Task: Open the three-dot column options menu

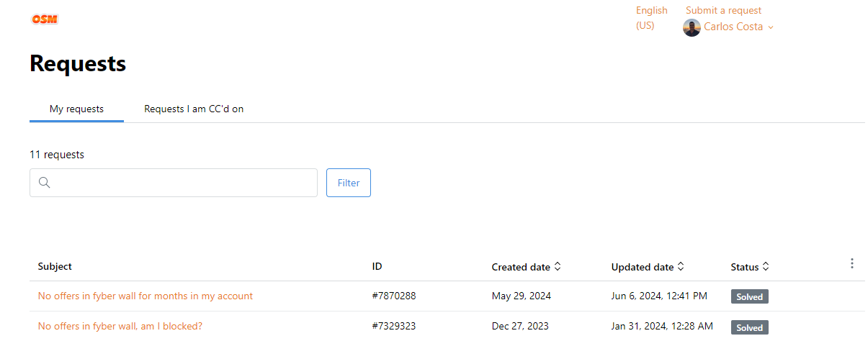Action: 852,264
